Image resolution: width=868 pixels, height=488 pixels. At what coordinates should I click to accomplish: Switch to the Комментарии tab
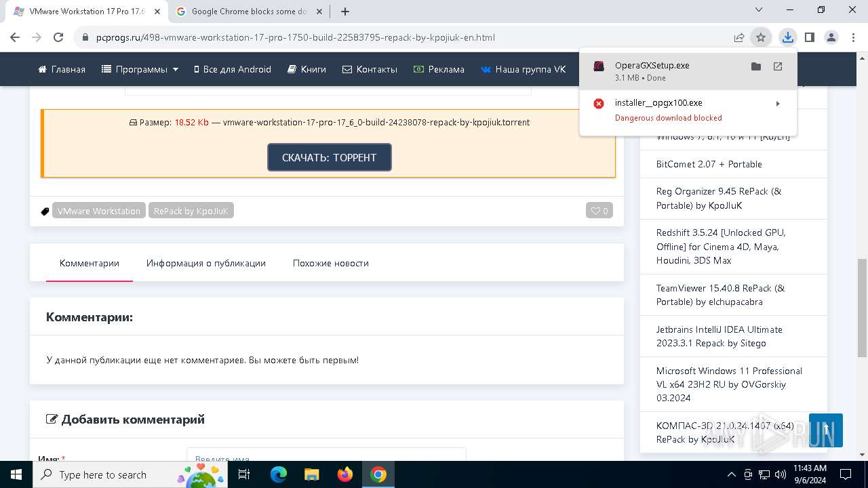click(90, 263)
